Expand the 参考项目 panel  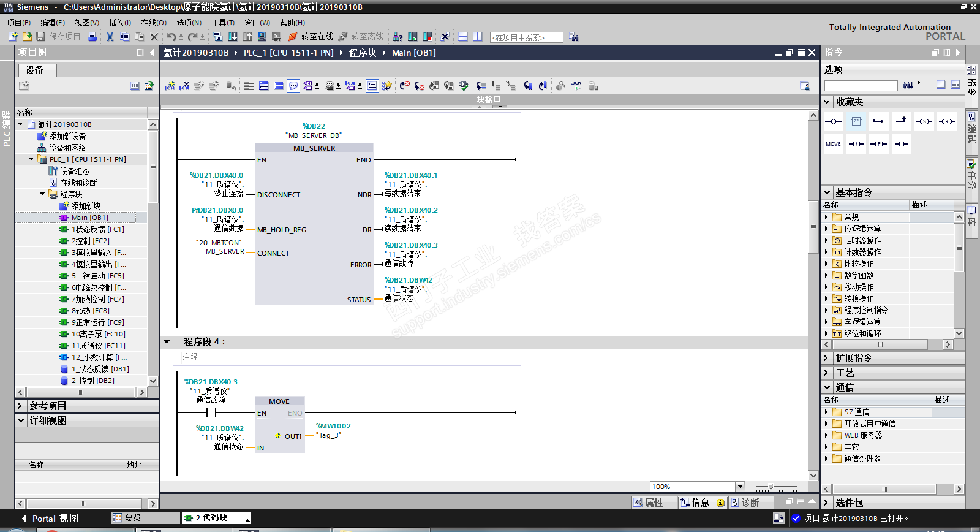click(x=20, y=406)
